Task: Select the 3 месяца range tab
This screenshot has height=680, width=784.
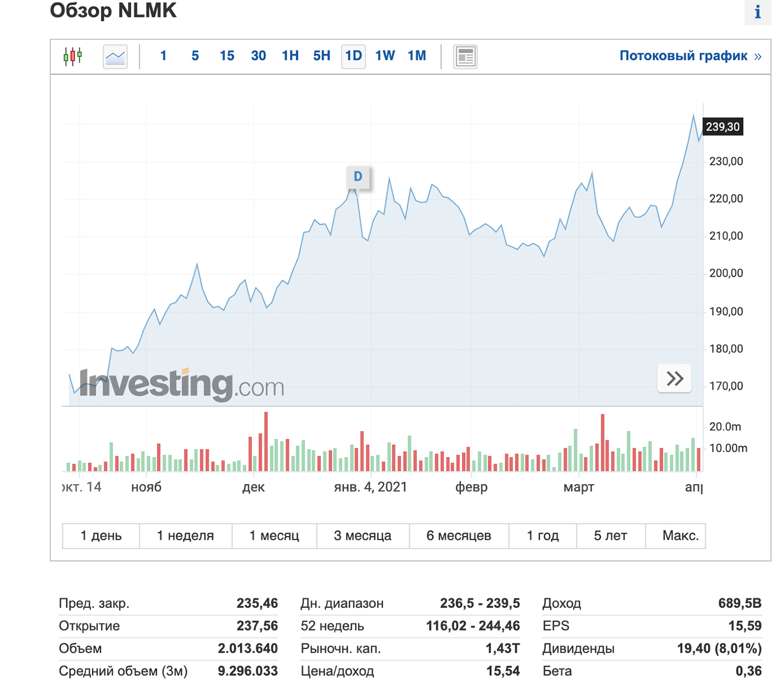Action: click(x=363, y=536)
